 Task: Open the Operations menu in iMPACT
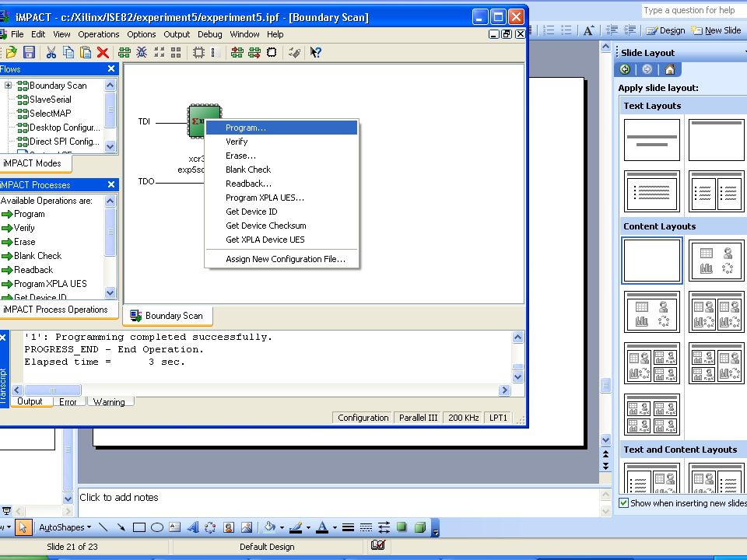click(99, 34)
